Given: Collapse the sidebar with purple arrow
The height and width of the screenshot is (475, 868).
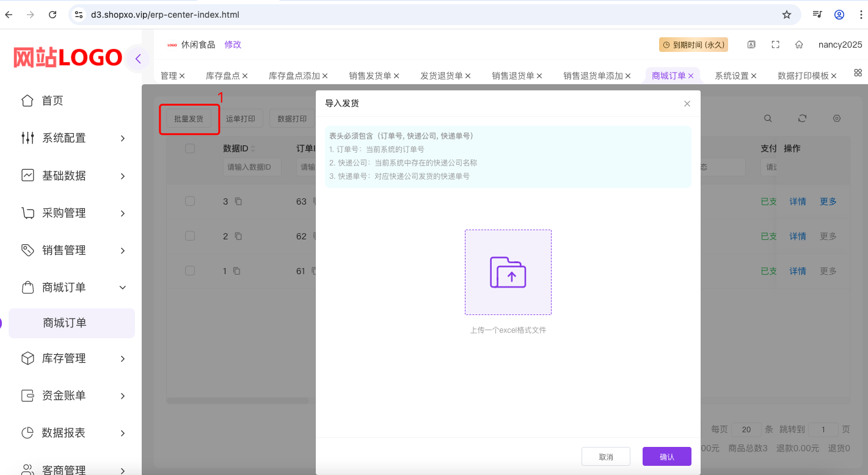Looking at the screenshot, I should [x=138, y=59].
